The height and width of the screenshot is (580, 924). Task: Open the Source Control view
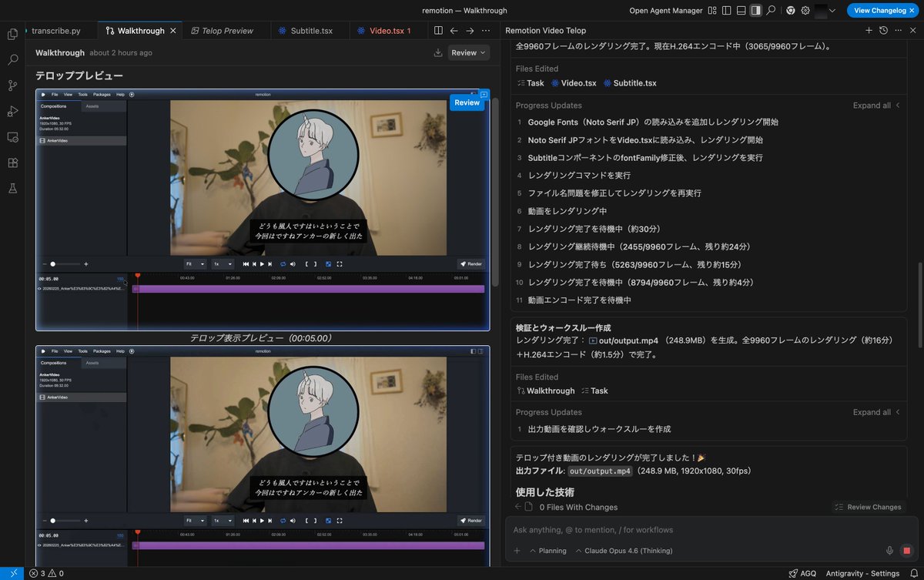(12, 85)
